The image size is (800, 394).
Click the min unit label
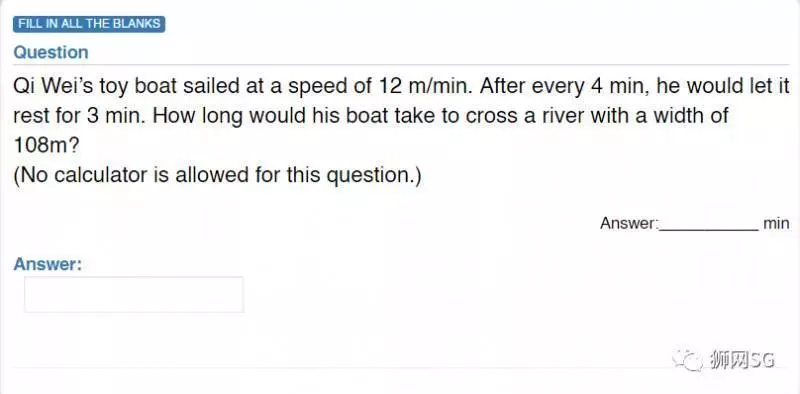776,224
